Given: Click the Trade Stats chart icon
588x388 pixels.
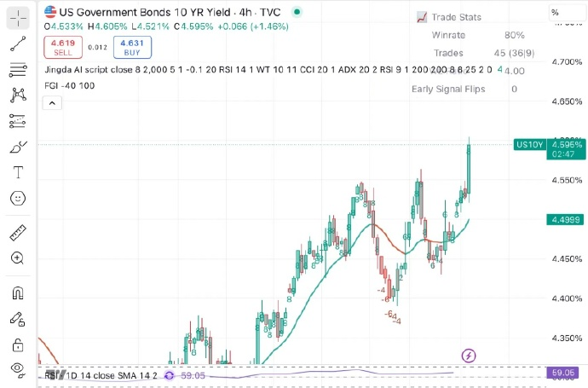Looking at the screenshot, I should point(422,17).
